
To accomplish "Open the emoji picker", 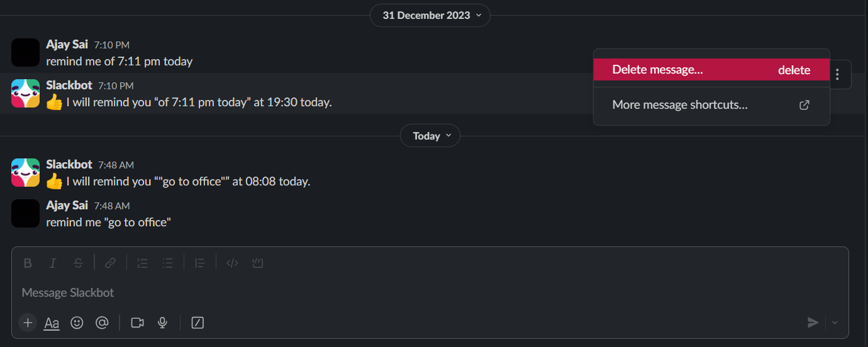I will pyautogui.click(x=77, y=322).
